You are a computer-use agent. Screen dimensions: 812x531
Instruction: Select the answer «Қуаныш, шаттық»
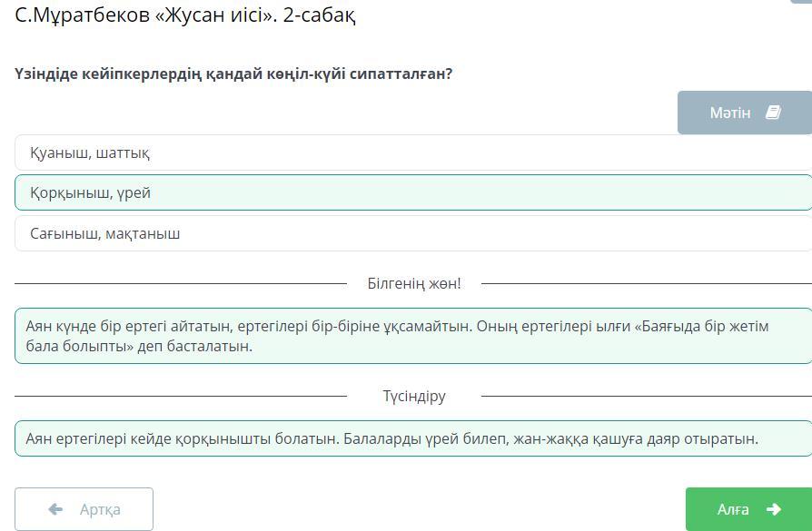(413, 152)
